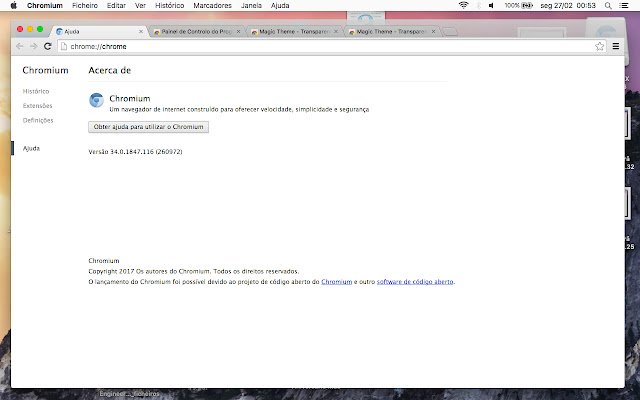Open the Histórico menu in the menu bar
This screenshot has height=400, width=640.
tap(169, 5)
